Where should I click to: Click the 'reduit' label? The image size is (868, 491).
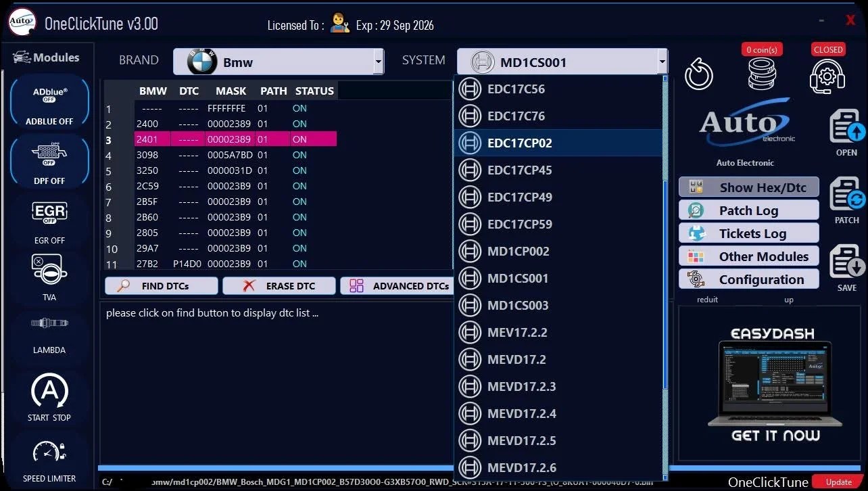[708, 300]
